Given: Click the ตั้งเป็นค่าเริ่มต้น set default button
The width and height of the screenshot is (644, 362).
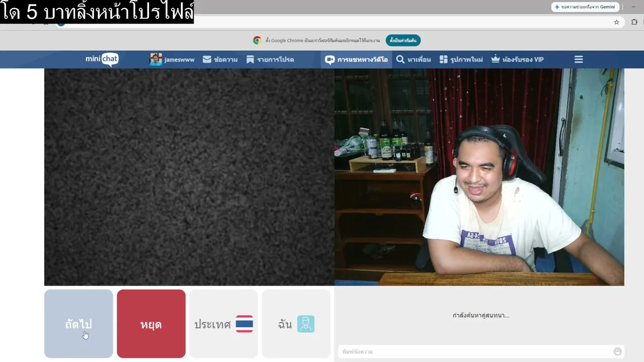Looking at the screenshot, I should 403,40.
